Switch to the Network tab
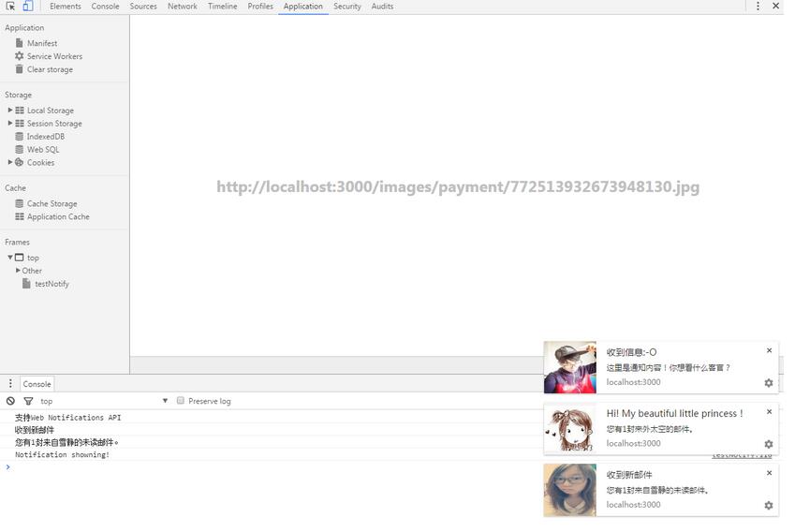 (182, 7)
